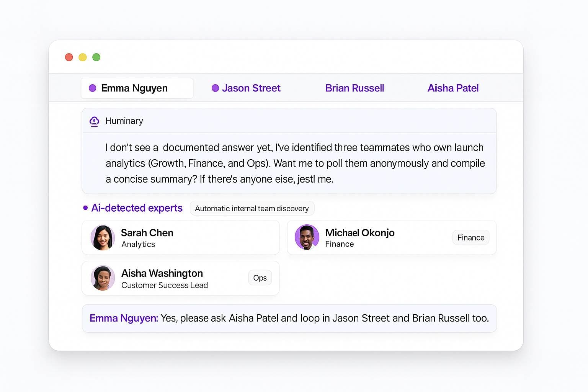Viewport: 588px width, 392px height.
Task: Click the red close window button
Action: [x=69, y=57]
